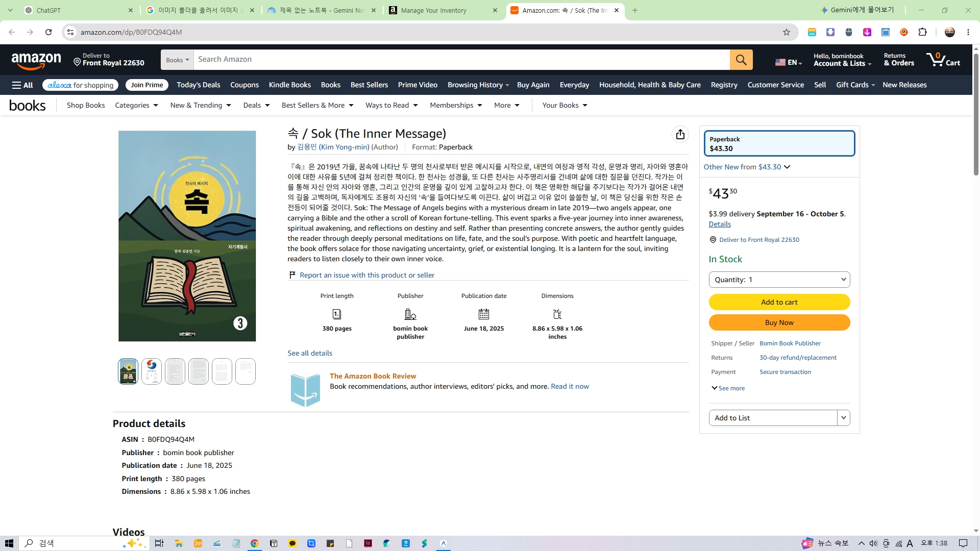Open the delivery Details link
This screenshot has height=551, width=980.
[720, 224]
